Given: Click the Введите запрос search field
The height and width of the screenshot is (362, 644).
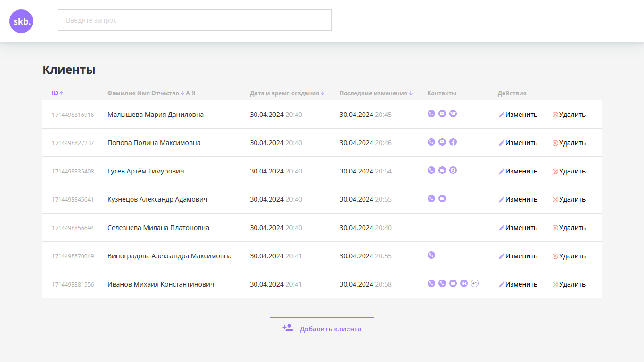Looking at the screenshot, I should (195, 20).
